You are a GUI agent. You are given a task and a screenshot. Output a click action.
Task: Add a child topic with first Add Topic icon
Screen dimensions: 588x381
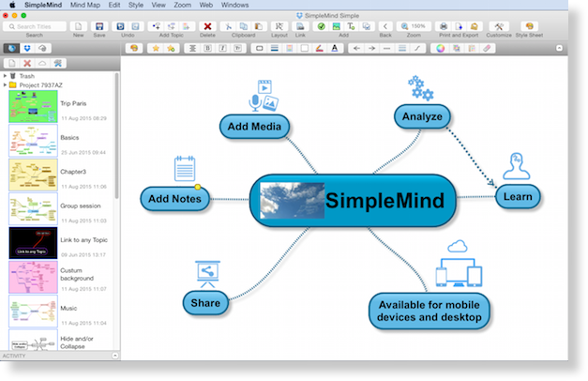(157, 26)
